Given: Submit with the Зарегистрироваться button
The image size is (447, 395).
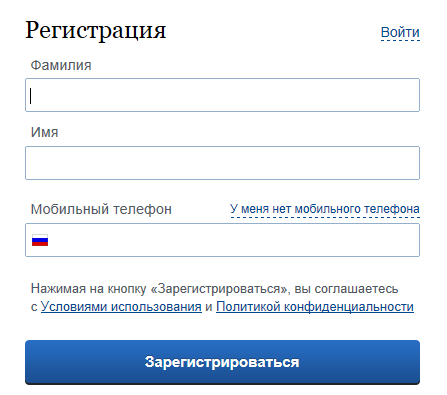Looking at the screenshot, I should click(222, 362).
